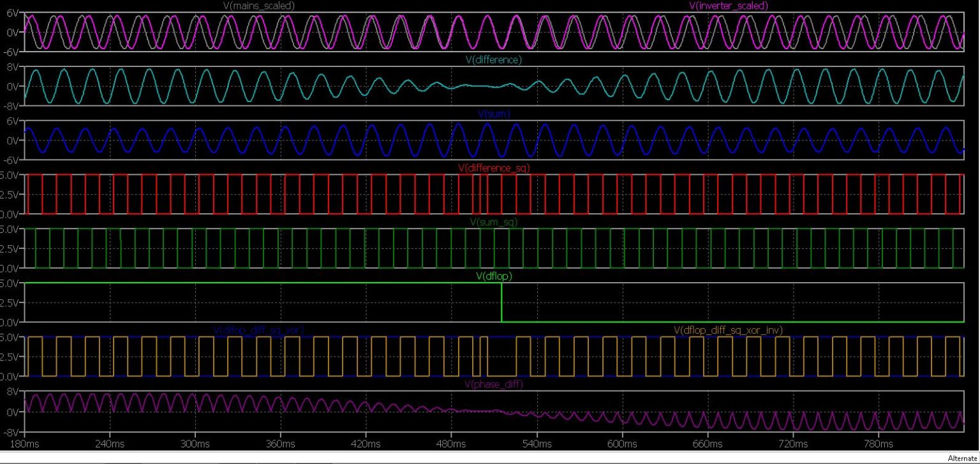The width and height of the screenshot is (980, 464).
Task: Select the V(mains_scaled) trace label
Action: click(x=258, y=5)
